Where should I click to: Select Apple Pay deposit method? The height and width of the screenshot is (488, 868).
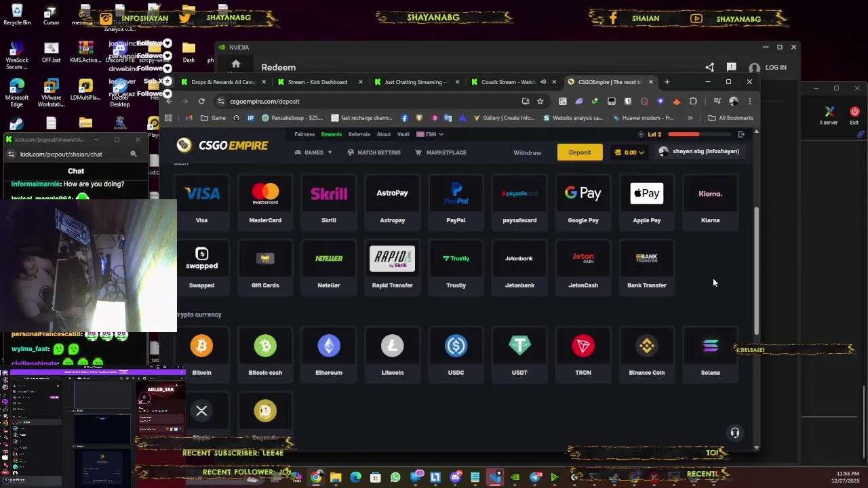pos(647,202)
